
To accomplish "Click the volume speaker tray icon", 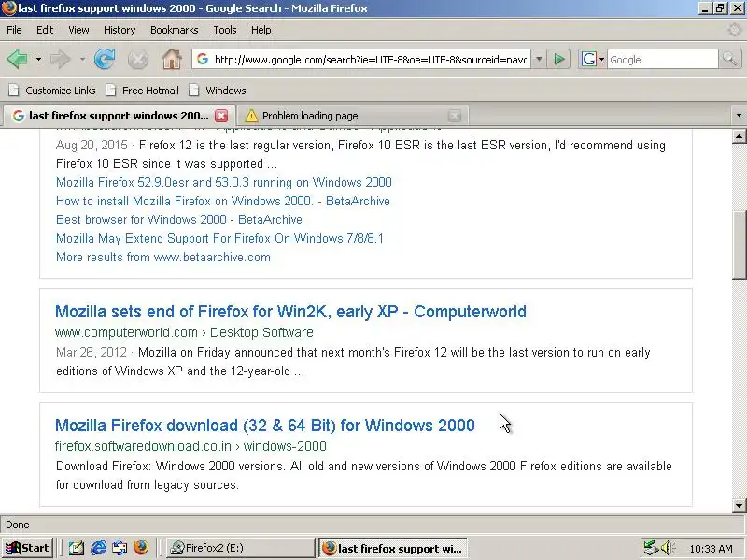I will pyautogui.click(x=668, y=548).
